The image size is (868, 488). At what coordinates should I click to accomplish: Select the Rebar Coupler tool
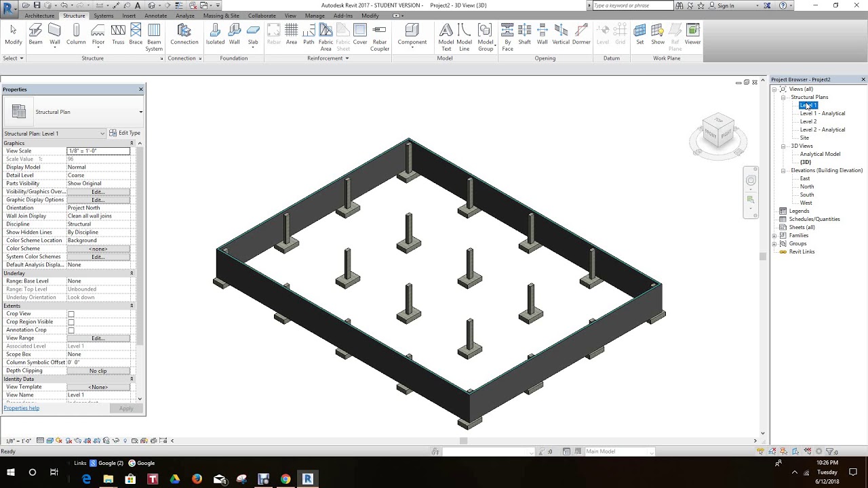380,38
